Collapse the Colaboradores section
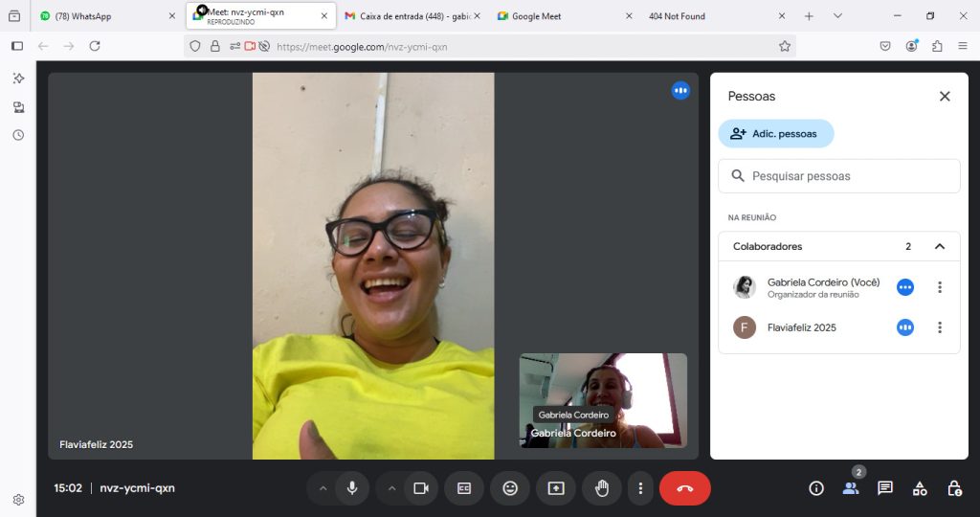 click(940, 246)
